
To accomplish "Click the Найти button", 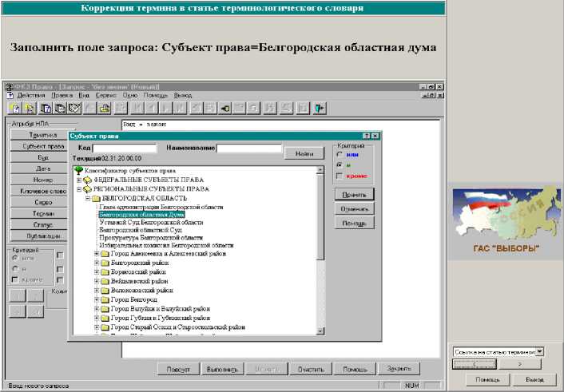I will point(304,153).
